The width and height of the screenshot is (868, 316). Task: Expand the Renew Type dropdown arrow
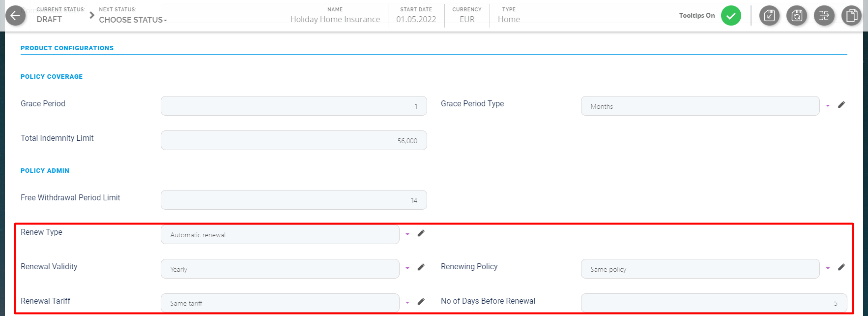coord(407,234)
